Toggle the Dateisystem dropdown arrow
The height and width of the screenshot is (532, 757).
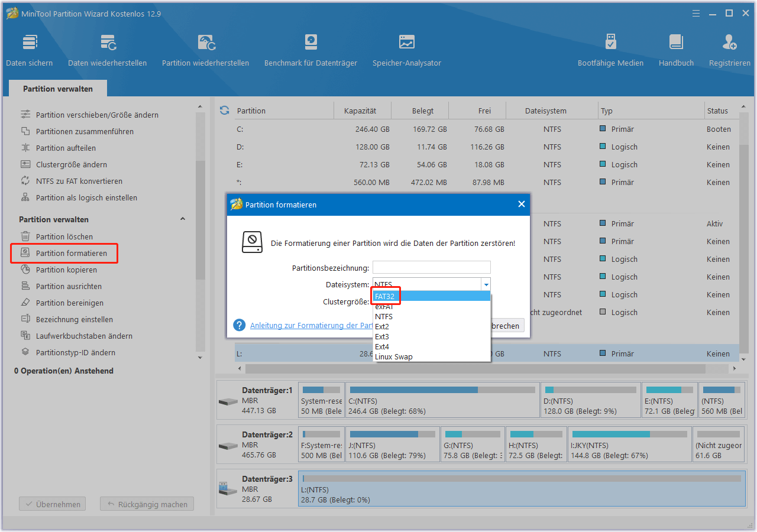(x=486, y=284)
